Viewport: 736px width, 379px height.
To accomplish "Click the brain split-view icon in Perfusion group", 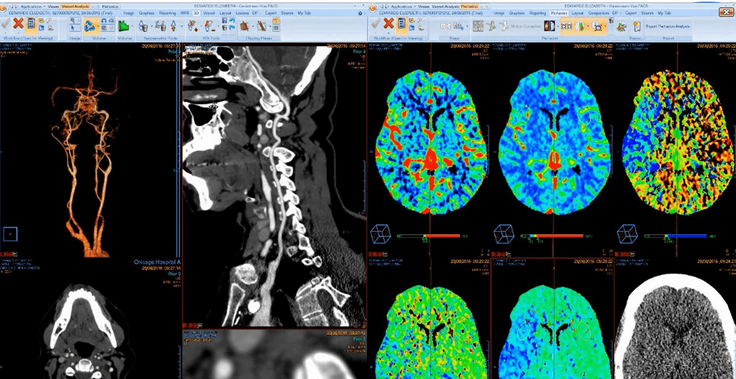I will click(549, 26).
